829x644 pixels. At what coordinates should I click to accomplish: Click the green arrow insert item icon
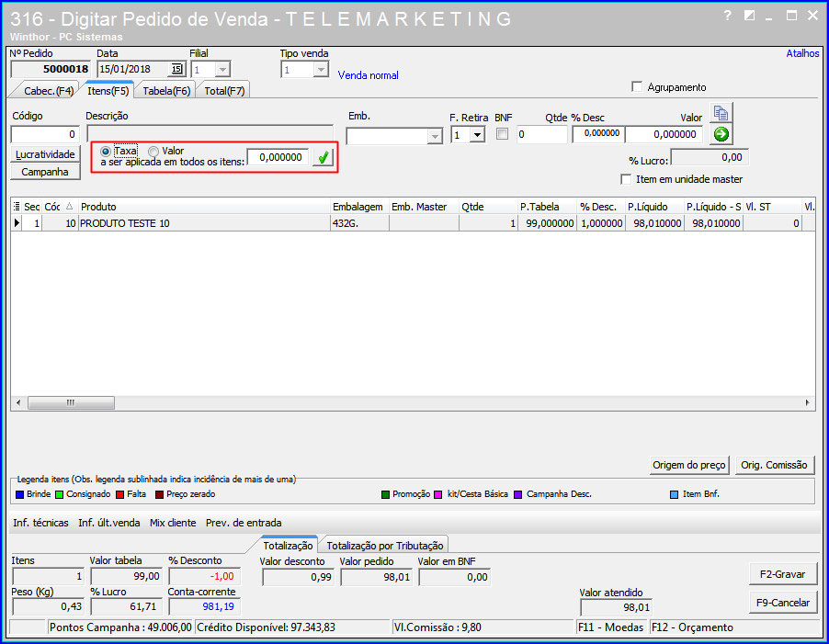tap(721, 134)
